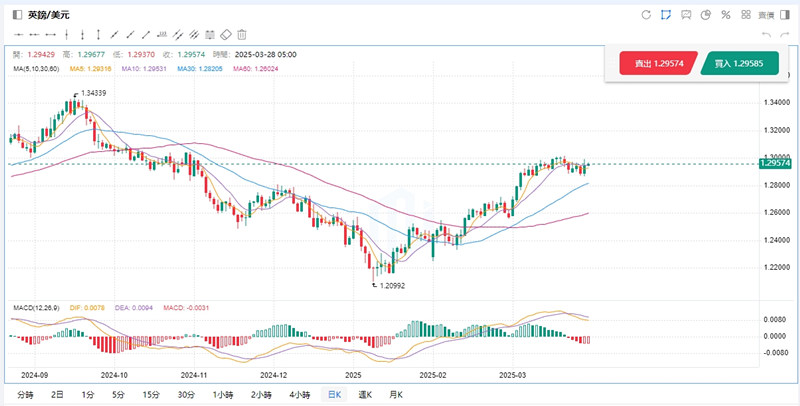Click the refresh chart icon
Image resolution: width=800 pixels, height=406 pixels.
pos(646,15)
